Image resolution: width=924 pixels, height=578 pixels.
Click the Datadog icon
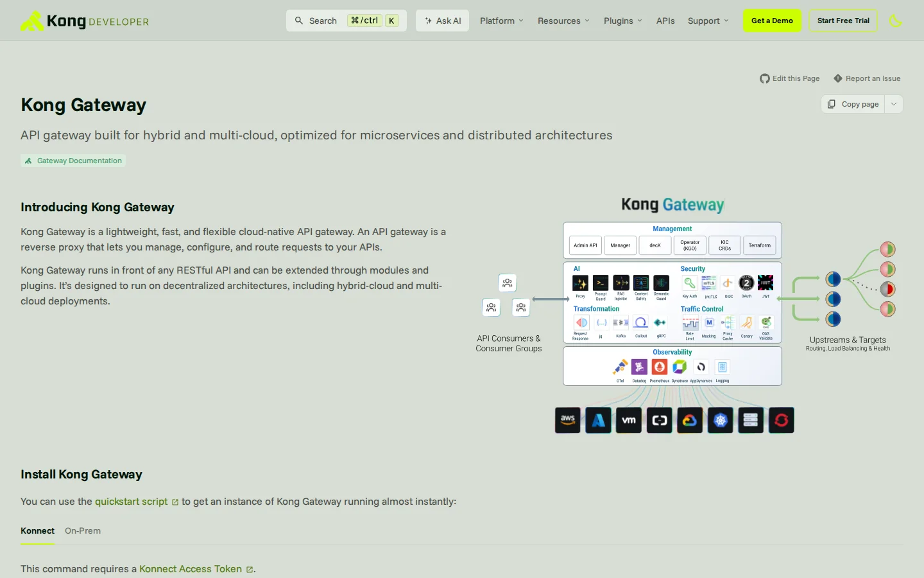pyautogui.click(x=639, y=367)
